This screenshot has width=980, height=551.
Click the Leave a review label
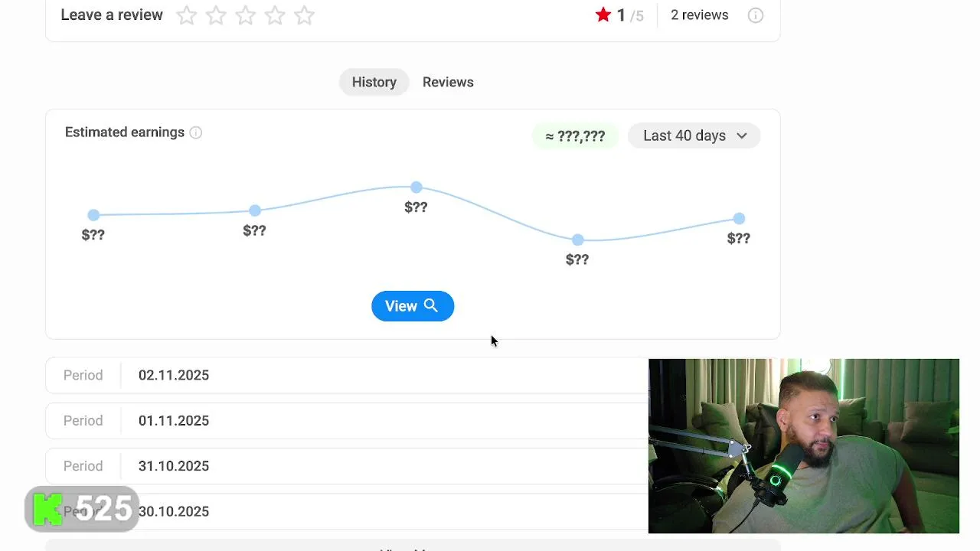tap(112, 15)
